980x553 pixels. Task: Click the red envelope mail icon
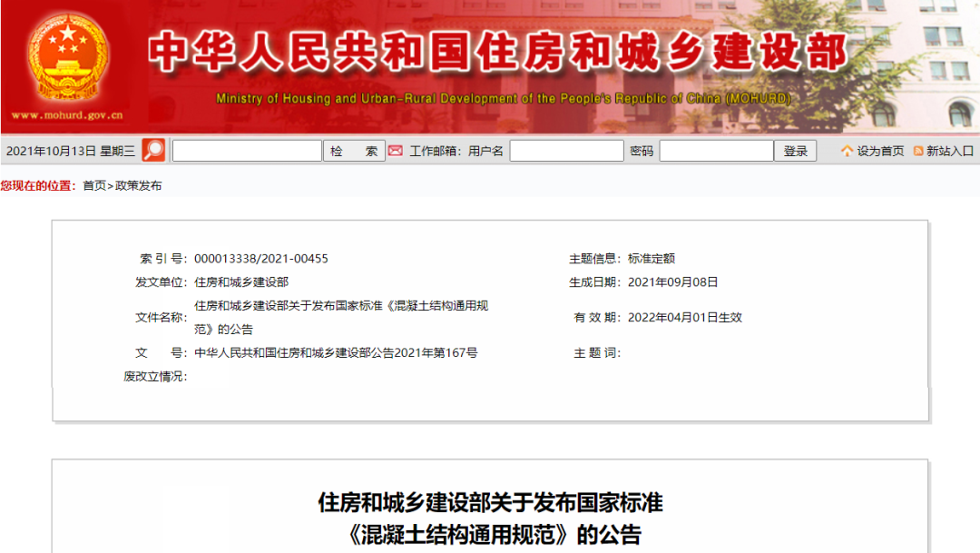[395, 151]
